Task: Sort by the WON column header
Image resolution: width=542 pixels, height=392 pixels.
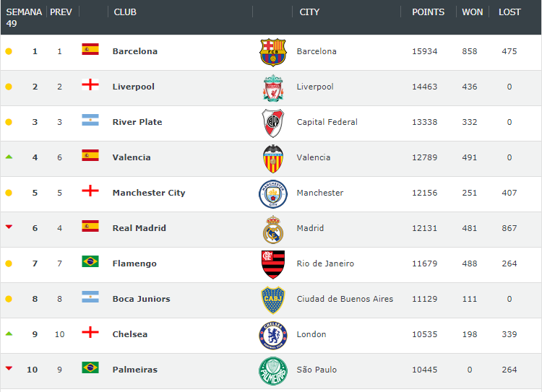Action: click(x=472, y=12)
